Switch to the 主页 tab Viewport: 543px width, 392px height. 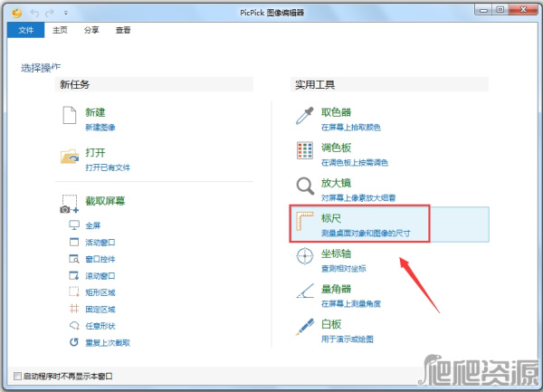coord(60,30)
